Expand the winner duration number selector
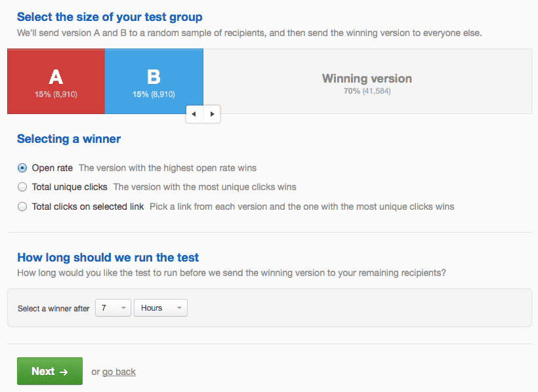538x392 pixels. tap(113, 307)
